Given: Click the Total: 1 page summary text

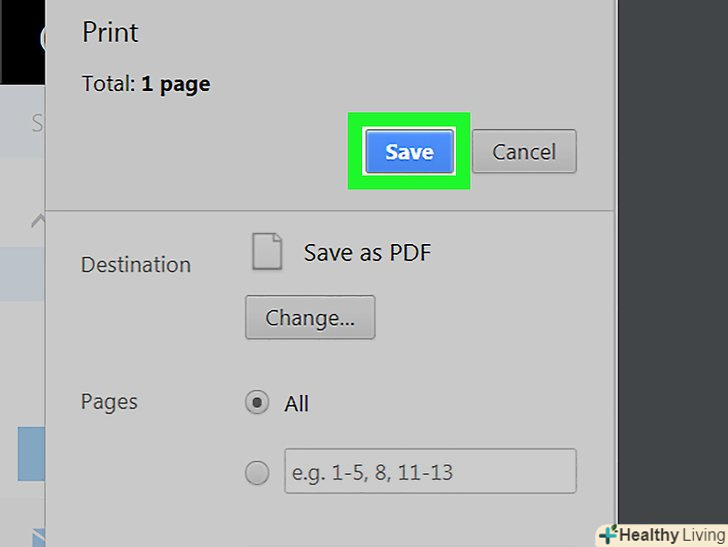Looking at the screenshot, I should point(146,84).
